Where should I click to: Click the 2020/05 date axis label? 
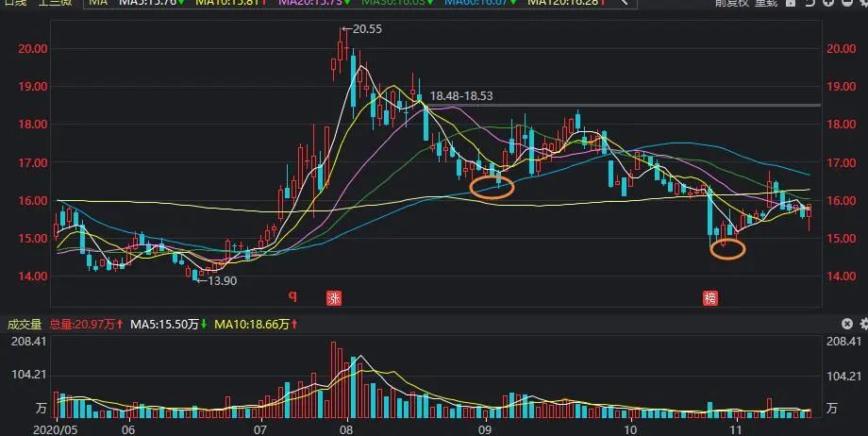(x=56, y=430)
